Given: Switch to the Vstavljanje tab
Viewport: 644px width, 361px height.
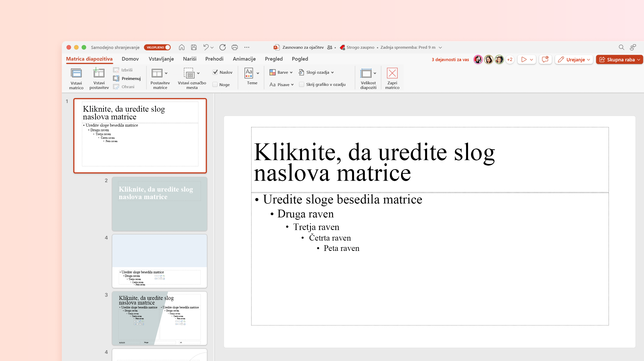Looking at the screenshot, I should (161, 59).
